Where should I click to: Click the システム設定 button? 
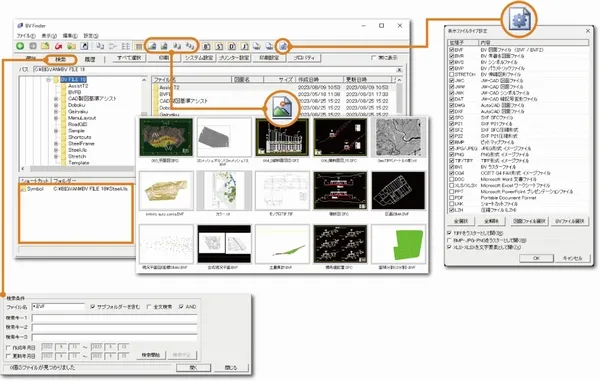coord(199,58)
